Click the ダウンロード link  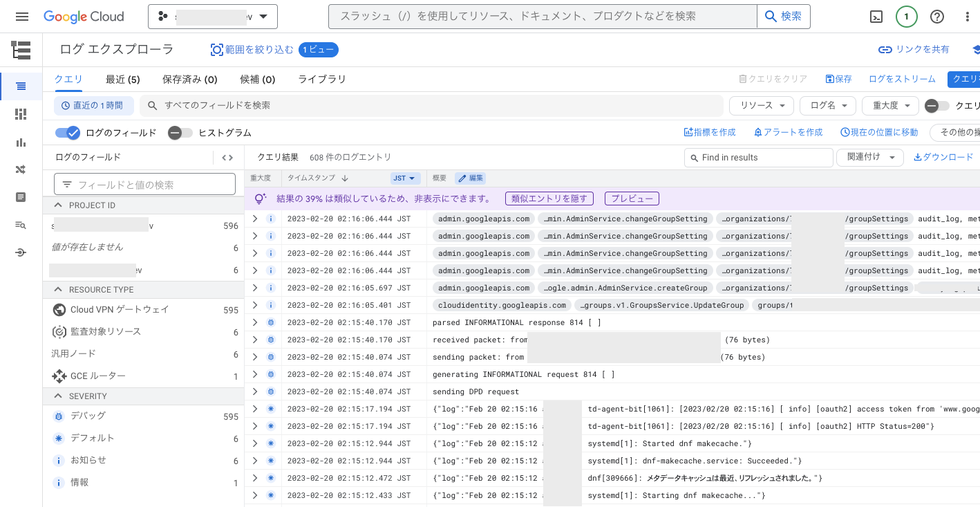click(943, 158)
